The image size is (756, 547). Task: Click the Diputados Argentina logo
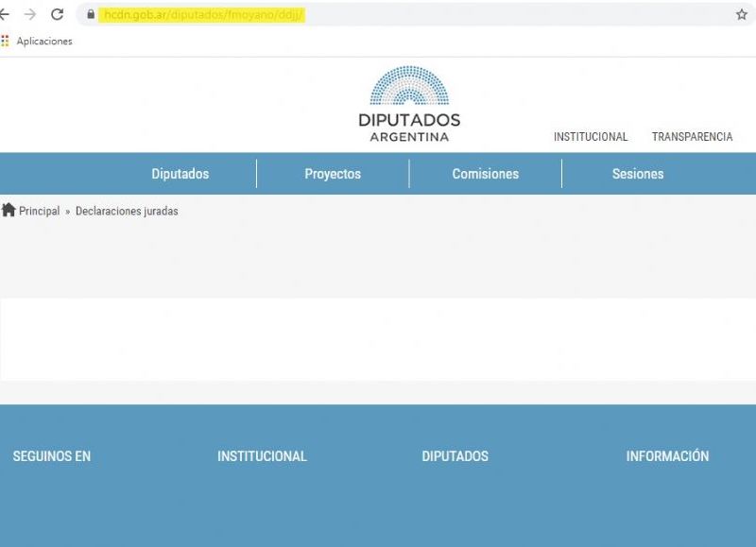(409, 104)
